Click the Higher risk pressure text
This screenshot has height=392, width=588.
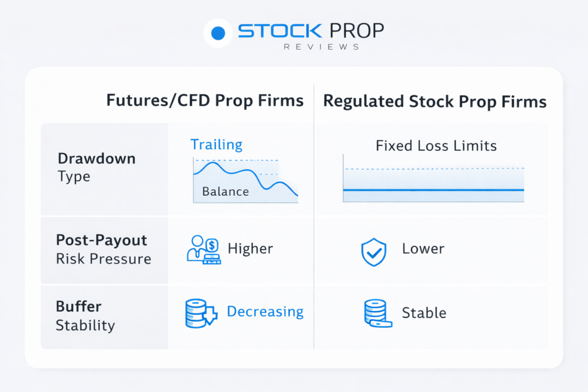[x=250, y=249]
